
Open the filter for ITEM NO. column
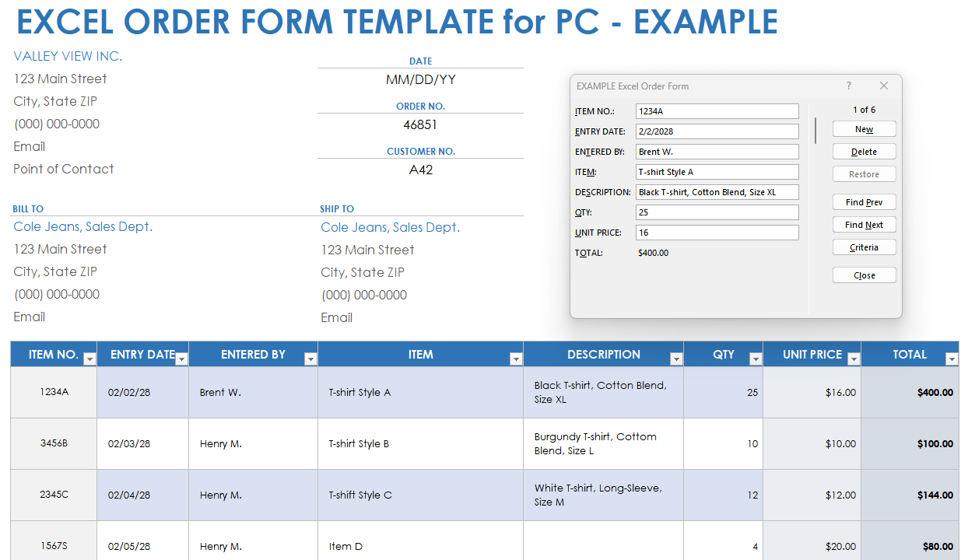pyautogui.click(x=89, y=359)
